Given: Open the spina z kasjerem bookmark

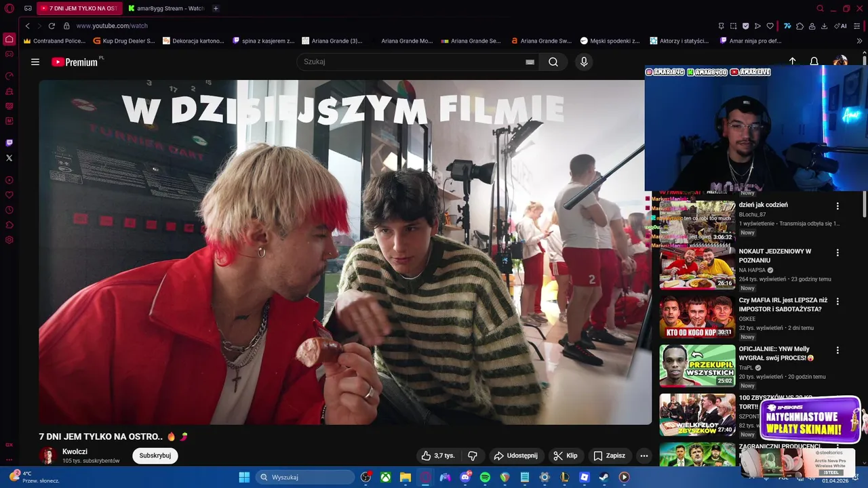Looking at the screenshot, I should [x=263, y=41].
